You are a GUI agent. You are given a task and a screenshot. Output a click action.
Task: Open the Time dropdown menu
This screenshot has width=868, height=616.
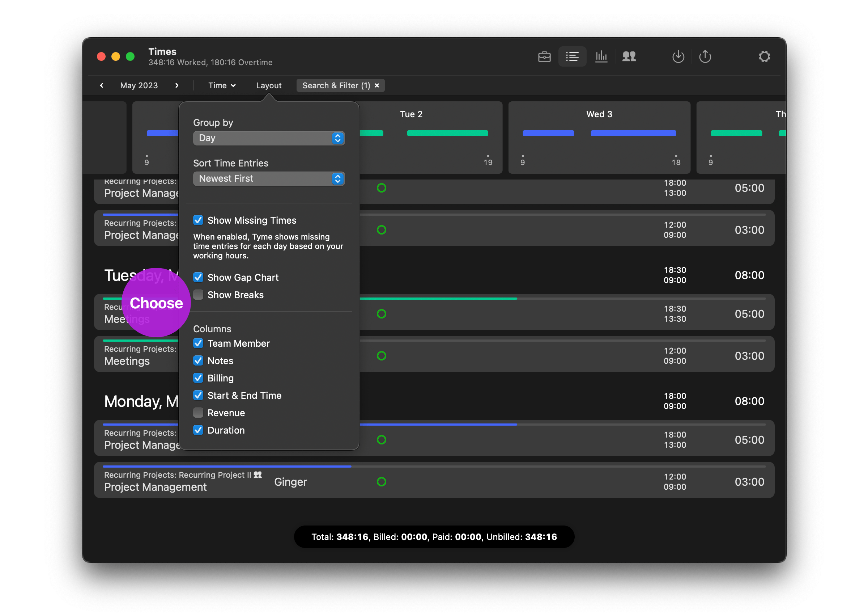tap(222, 85)
